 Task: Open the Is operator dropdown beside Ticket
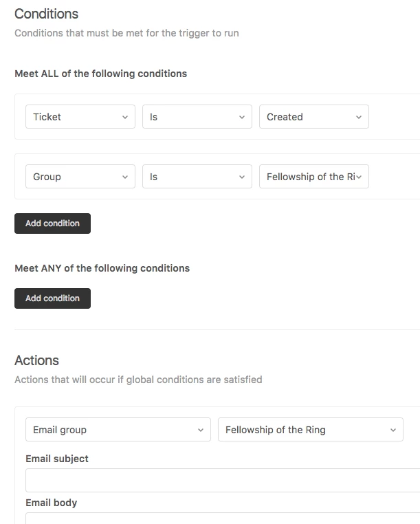[197, 117]
